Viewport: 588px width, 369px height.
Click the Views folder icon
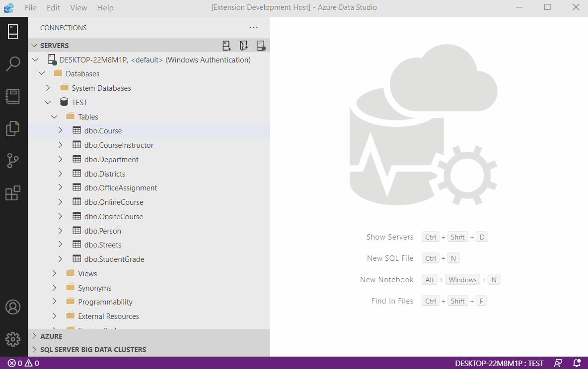70,273
